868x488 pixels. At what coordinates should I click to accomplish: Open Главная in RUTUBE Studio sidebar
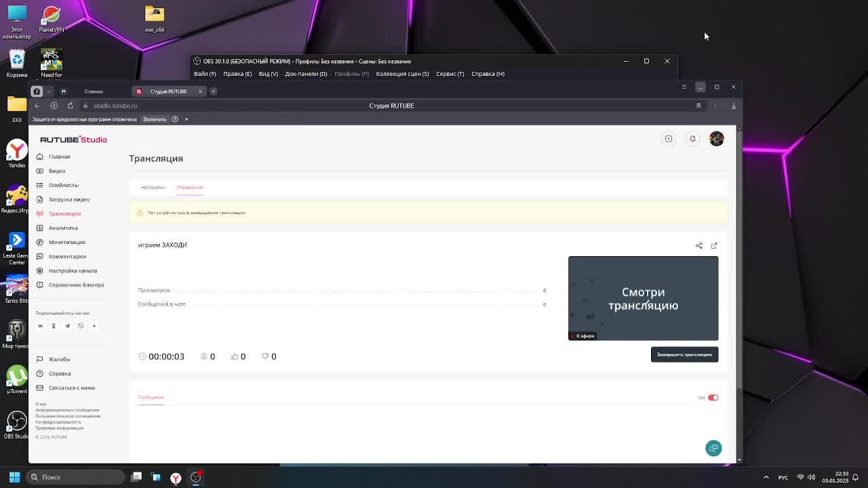click(59, 157)
